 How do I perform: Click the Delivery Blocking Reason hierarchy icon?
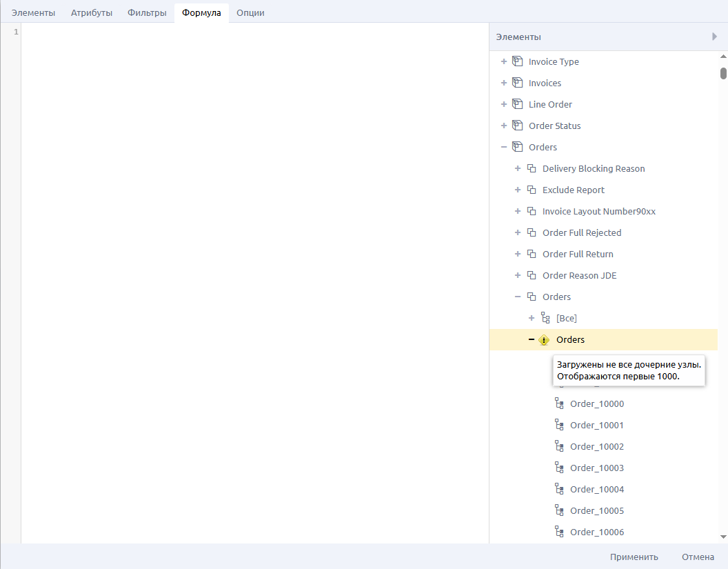tap(531, 168)
